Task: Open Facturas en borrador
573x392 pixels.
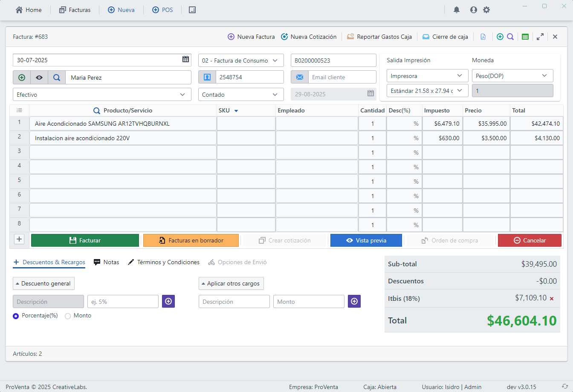Action: [x=191, y=240]
